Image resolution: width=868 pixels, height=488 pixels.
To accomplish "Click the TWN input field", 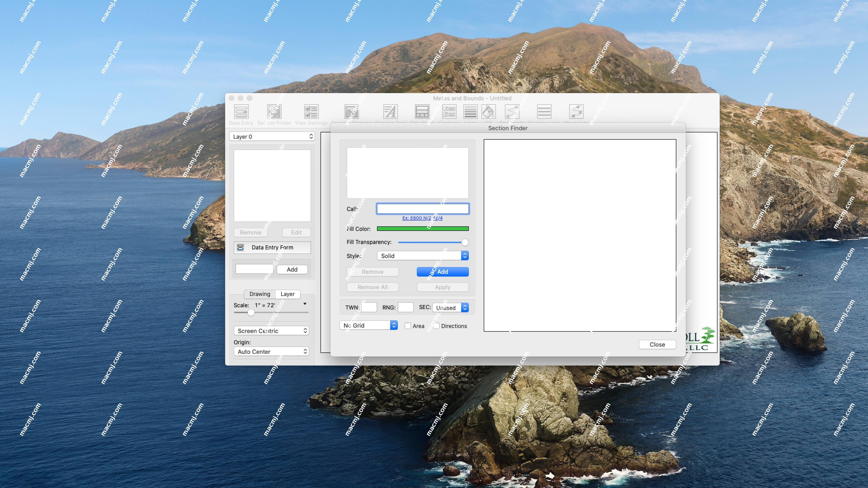I will pos(369,307).
